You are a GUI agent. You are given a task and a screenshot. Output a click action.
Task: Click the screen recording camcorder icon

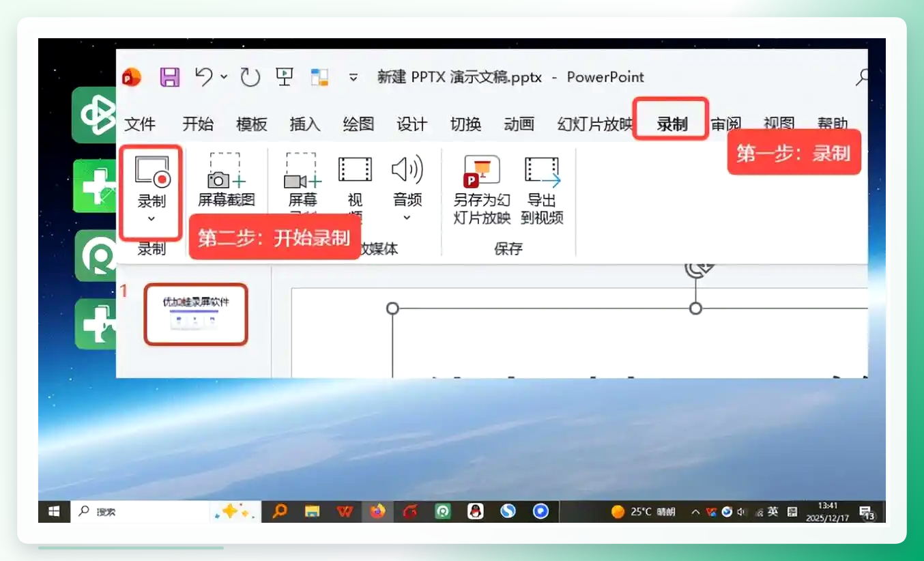302,171
